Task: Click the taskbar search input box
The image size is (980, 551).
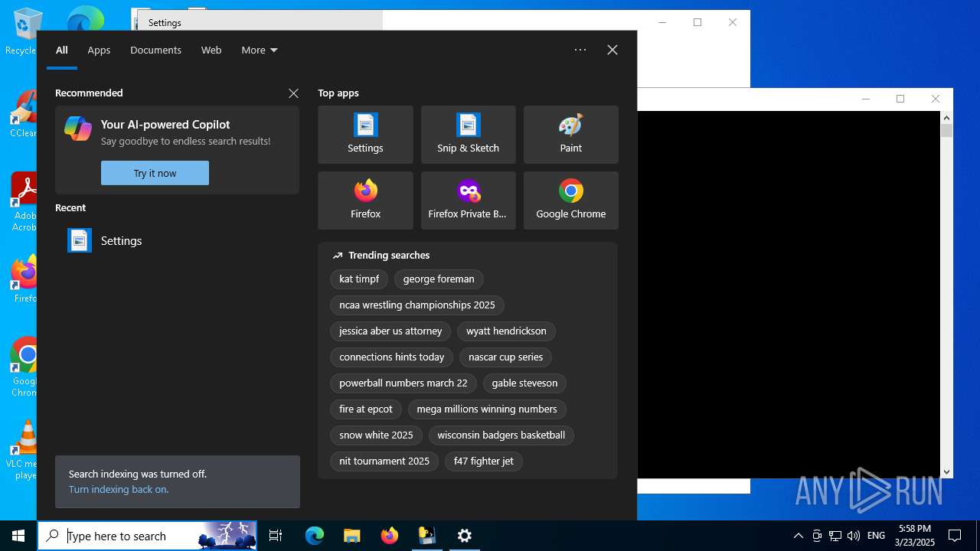Action: tap(148, 536)
